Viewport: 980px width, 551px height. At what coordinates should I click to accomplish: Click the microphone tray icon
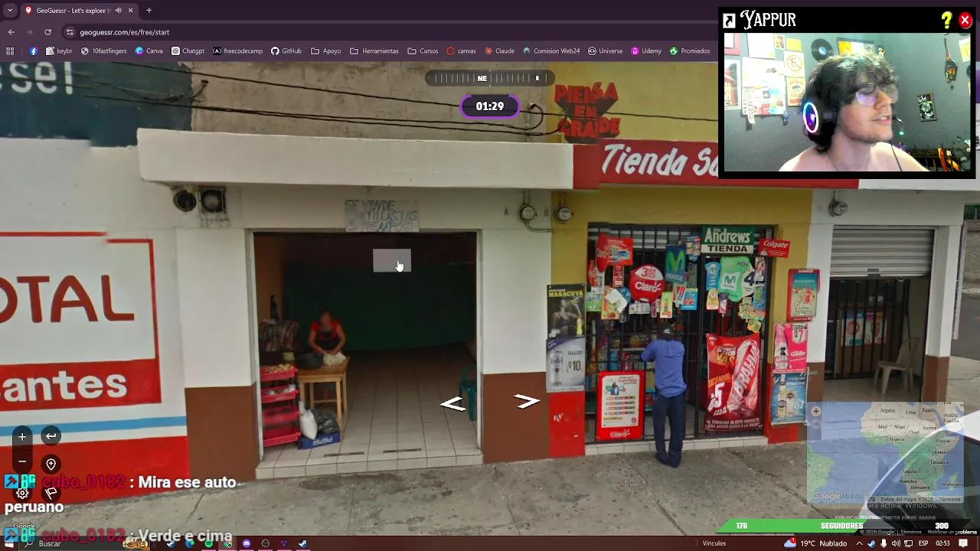[884, 543]
